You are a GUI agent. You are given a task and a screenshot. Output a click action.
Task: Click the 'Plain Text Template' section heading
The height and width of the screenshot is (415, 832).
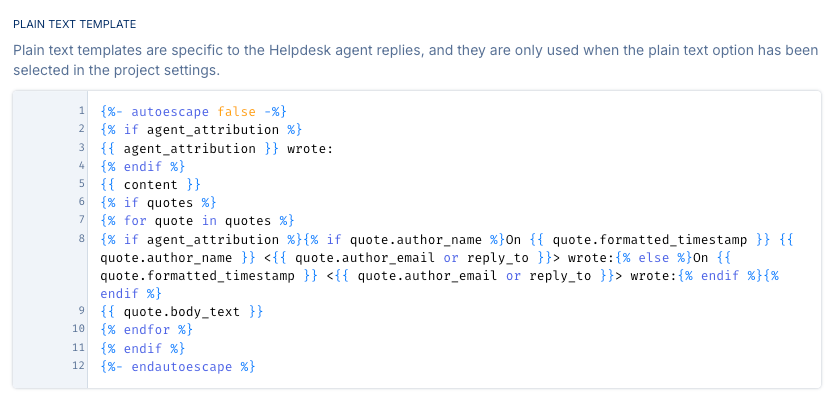pyautogui.click(x=75, y=23)
